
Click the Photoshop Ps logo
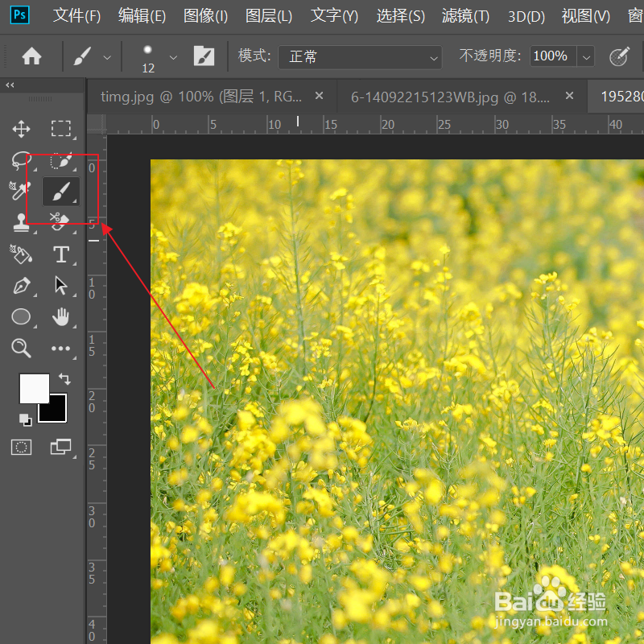(x=19, y=15)
